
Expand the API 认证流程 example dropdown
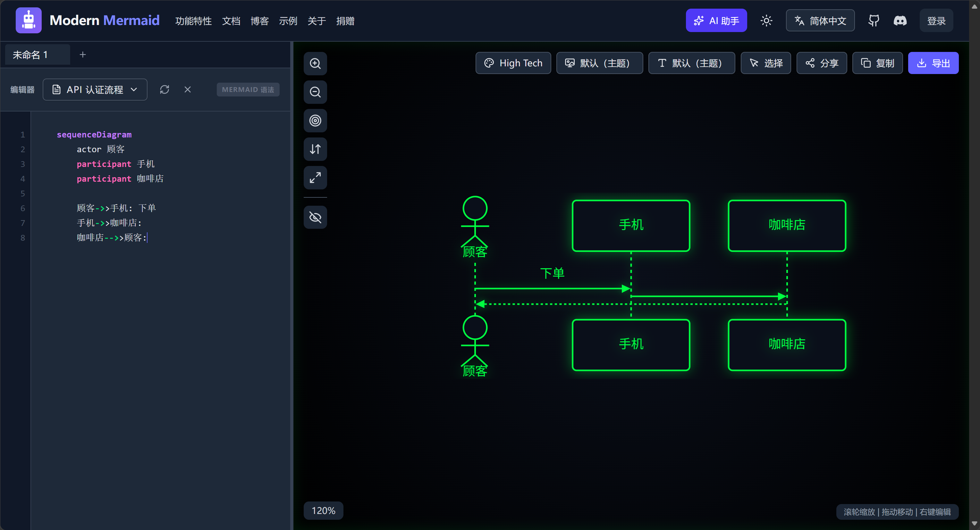pyautogui.click(x=95, y=90)
